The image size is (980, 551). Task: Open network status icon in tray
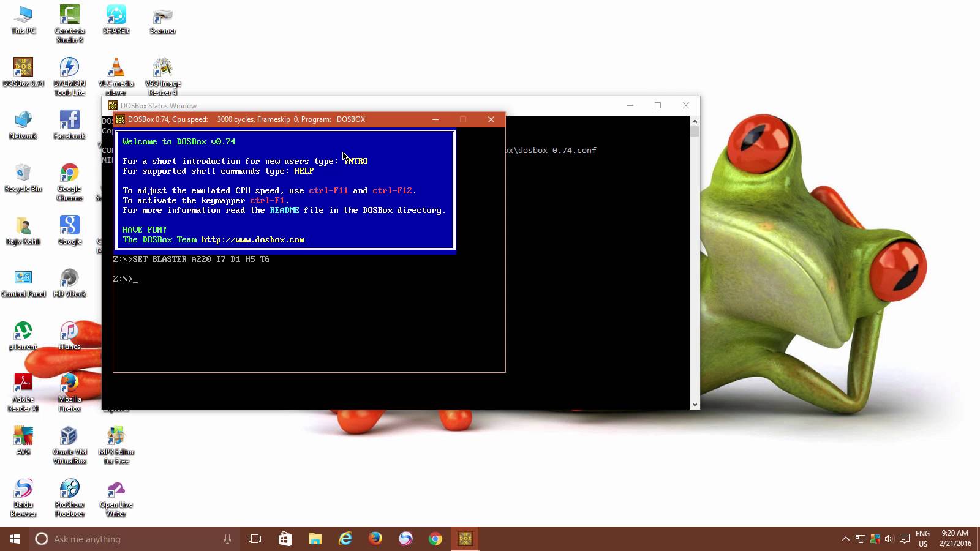click(861, 539)
